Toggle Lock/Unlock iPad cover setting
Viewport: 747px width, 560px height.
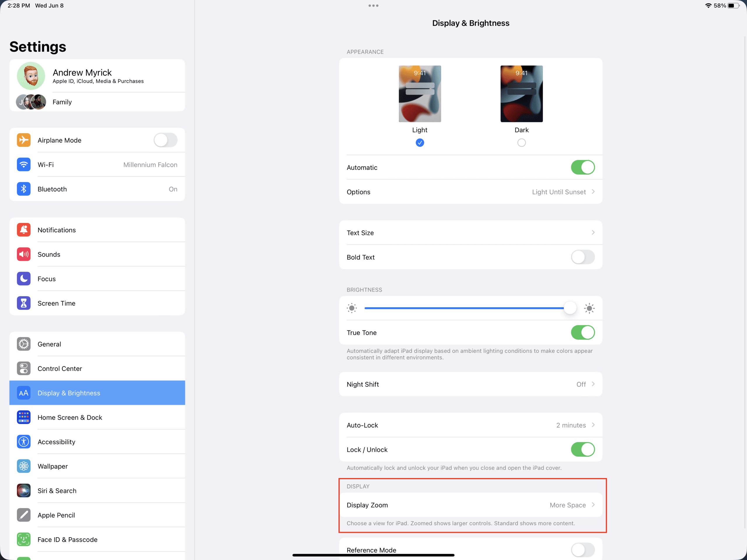coord(583,449)
